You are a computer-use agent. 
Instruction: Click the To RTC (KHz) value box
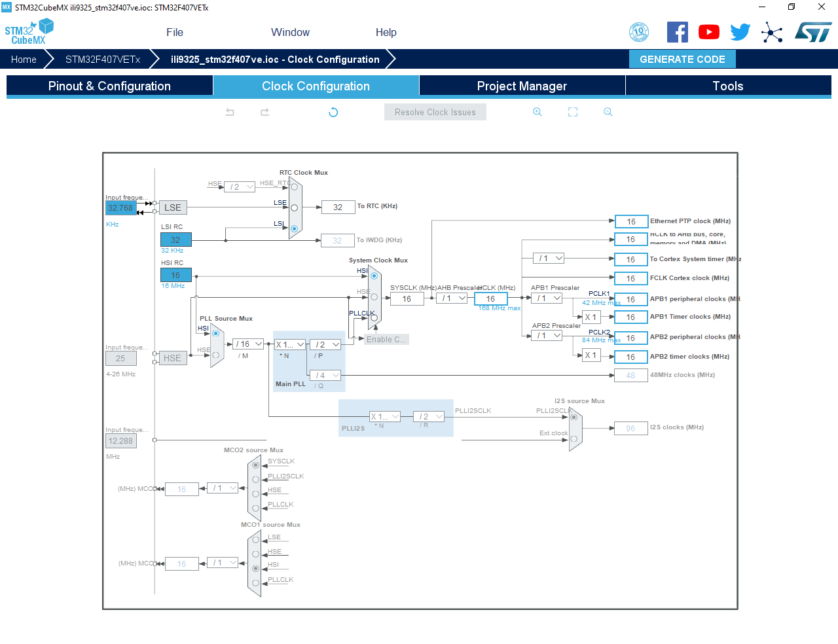[x=338, y=207]
